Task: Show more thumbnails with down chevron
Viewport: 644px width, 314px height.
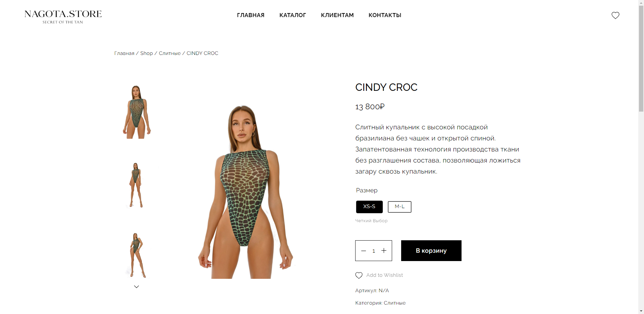Action: [x=137, y=287]
